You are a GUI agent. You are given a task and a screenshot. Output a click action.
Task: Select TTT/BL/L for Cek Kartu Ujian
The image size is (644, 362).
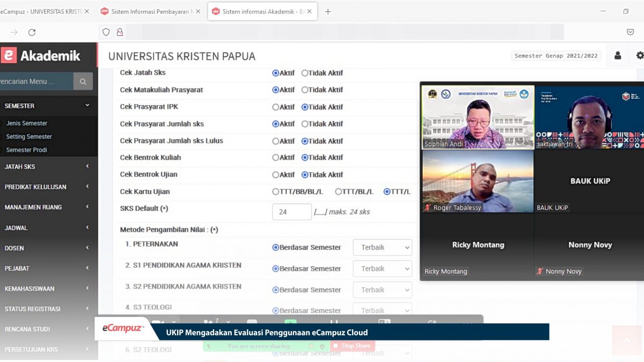[339, 191]
